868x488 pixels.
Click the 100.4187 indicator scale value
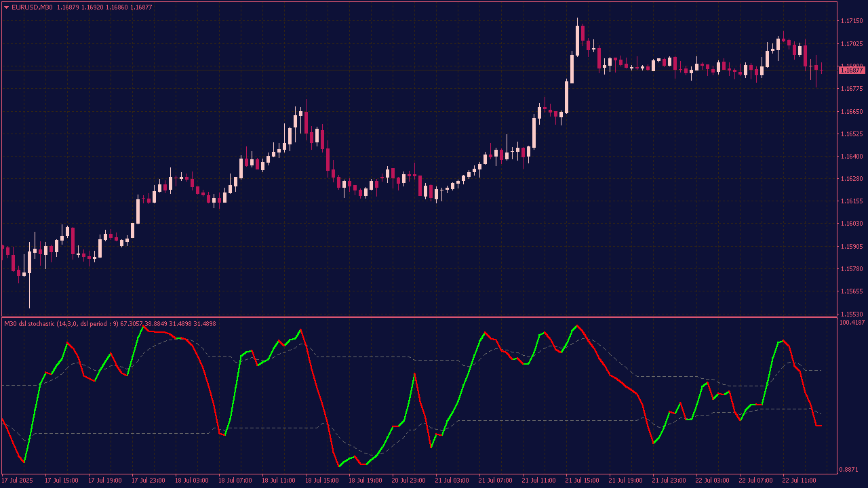852,323
